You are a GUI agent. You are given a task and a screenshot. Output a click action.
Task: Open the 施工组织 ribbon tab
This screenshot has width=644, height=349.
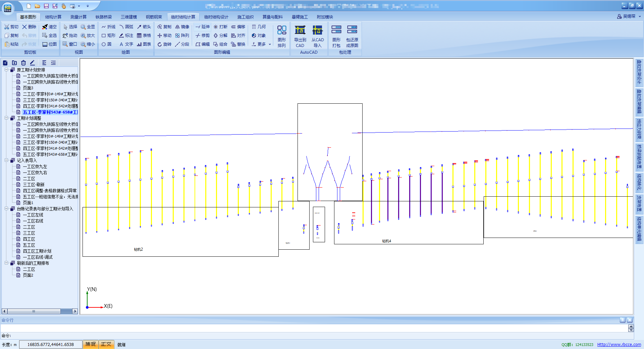coord(245,17)
